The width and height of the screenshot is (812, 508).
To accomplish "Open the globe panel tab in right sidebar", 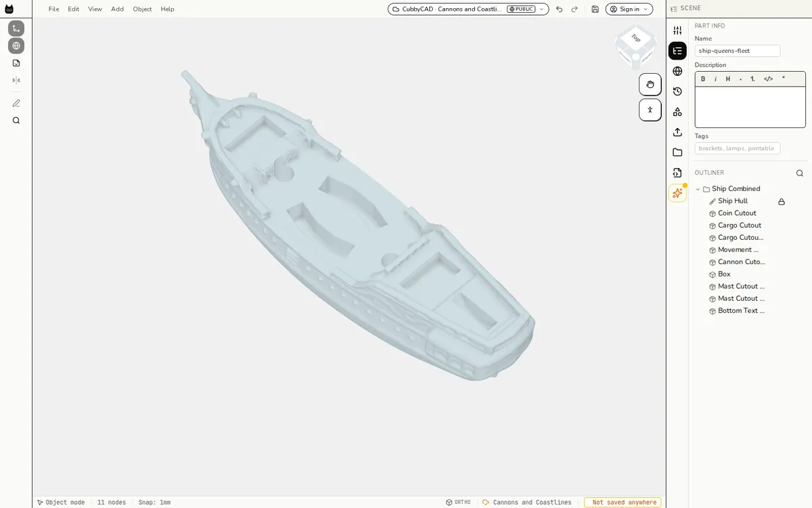I will coord(677,71).
